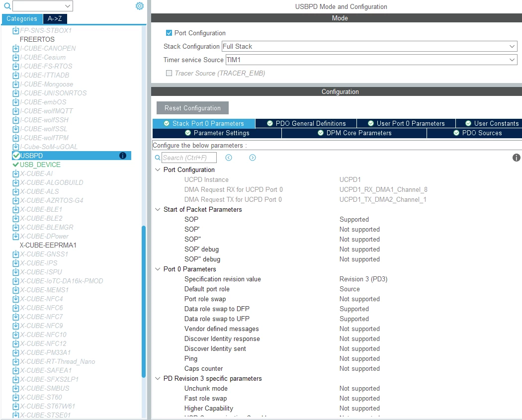The image size is (522, 420).
Task: Click the categories list vertical scrollbar
Action: pos(144,301)
